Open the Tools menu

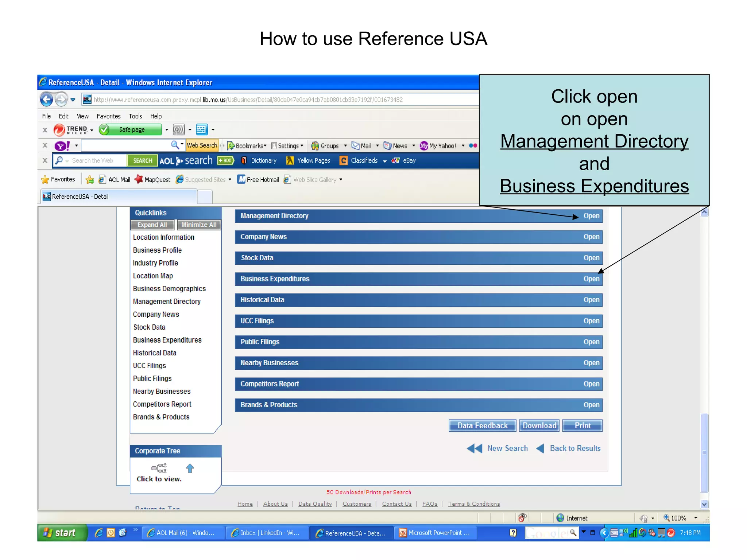[x=135, y=116]
